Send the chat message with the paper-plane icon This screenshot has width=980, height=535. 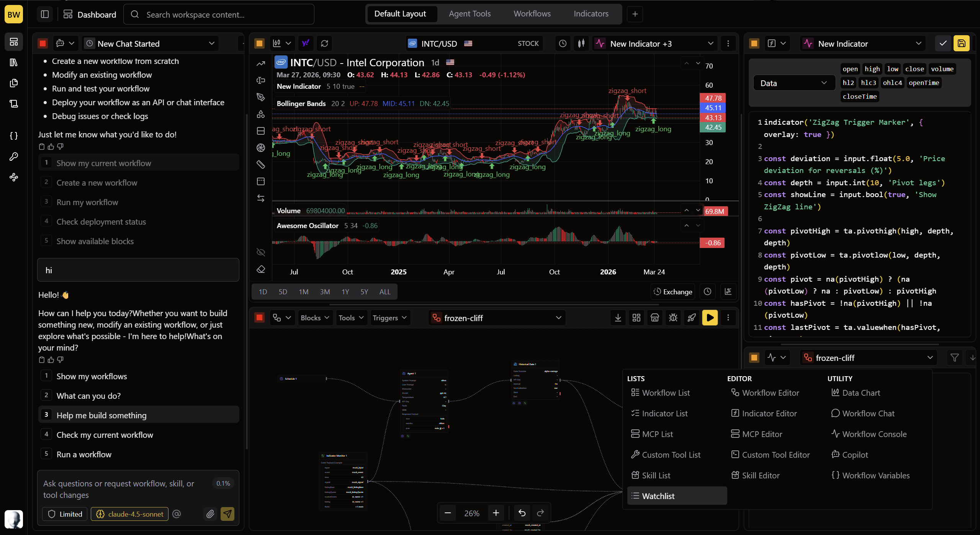pos(227,514)
